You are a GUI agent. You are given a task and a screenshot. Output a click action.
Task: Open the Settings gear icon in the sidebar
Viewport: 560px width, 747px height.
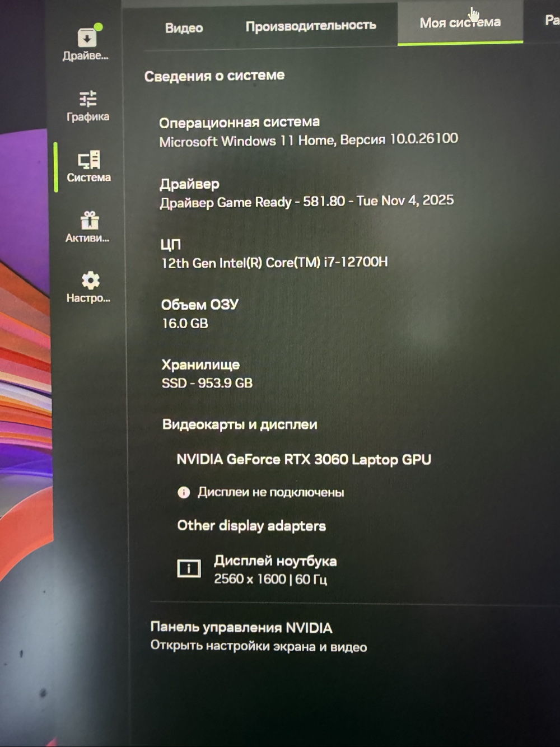tap(89, 287)
